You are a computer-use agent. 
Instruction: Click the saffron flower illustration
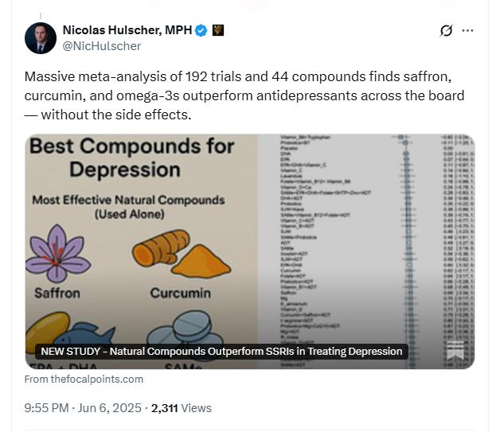(58, 254)
